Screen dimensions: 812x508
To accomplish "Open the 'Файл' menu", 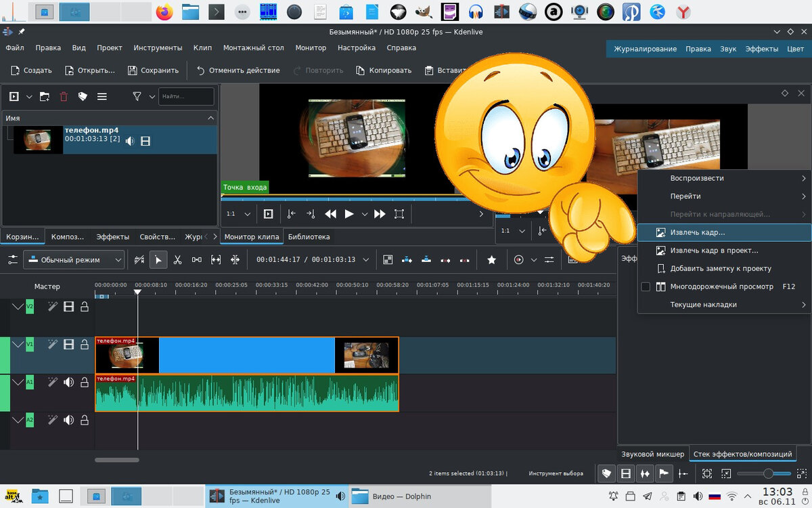I will coord(15,48).
